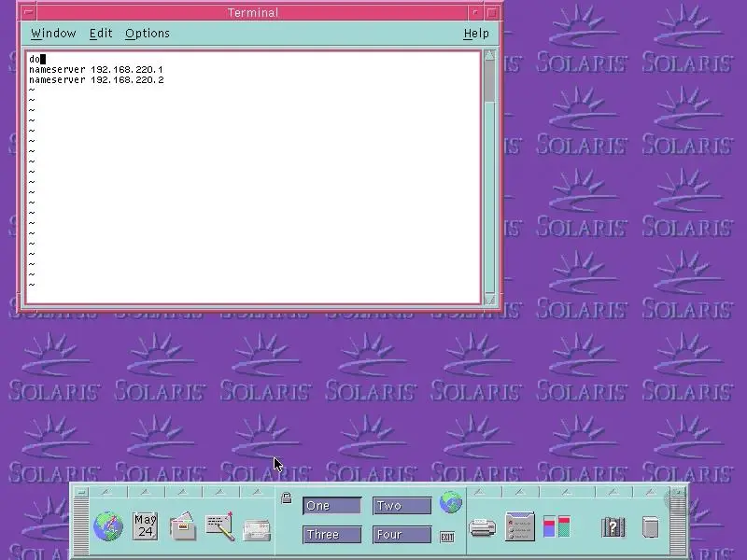Viewport: 747px width, 560px height.
Task: Open the Help menu in Terminal
Action: (x=476, y=34)
